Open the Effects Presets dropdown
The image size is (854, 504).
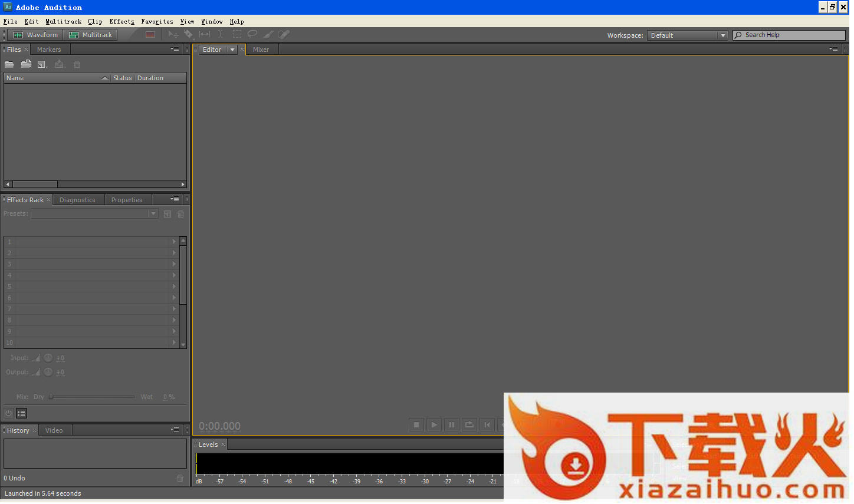pos(94,213)
